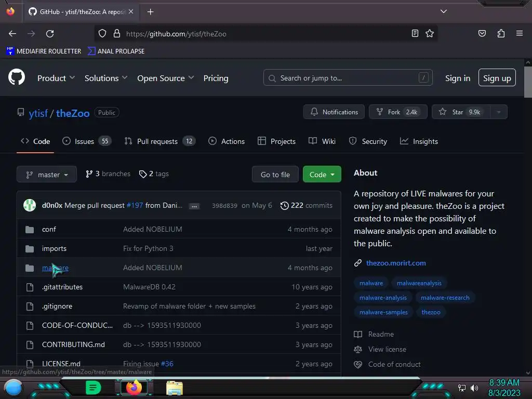Expand the Product menu

56,78
